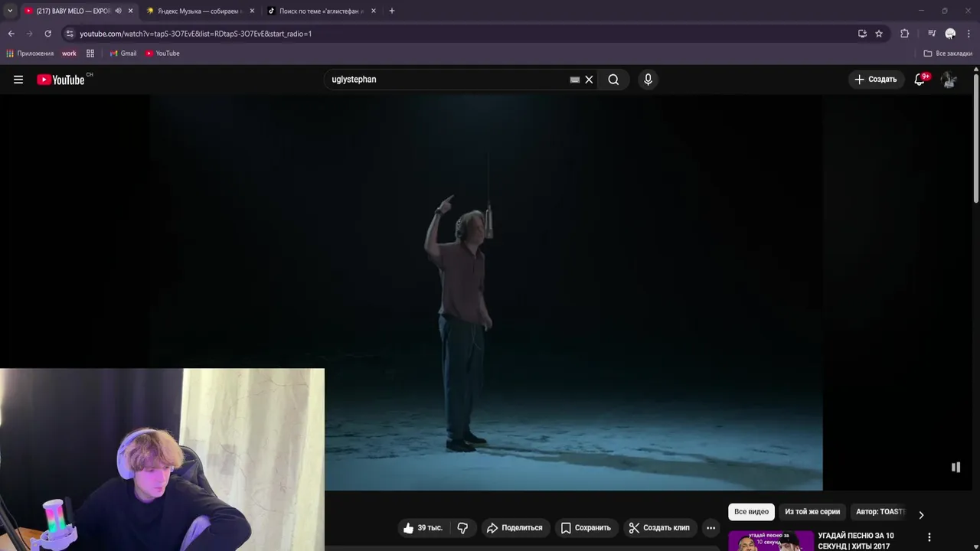
Task: Clear the search text with the X
Action: [589, 80]
